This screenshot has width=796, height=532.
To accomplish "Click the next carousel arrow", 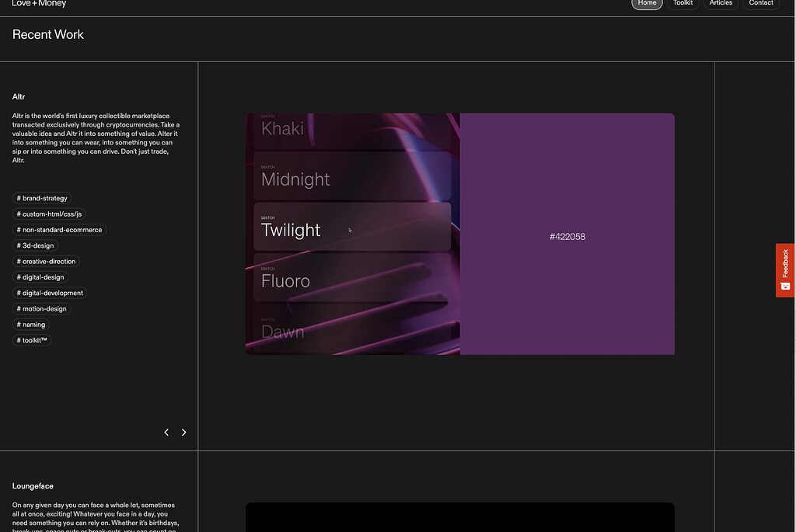I will click(x=184, y=432).
